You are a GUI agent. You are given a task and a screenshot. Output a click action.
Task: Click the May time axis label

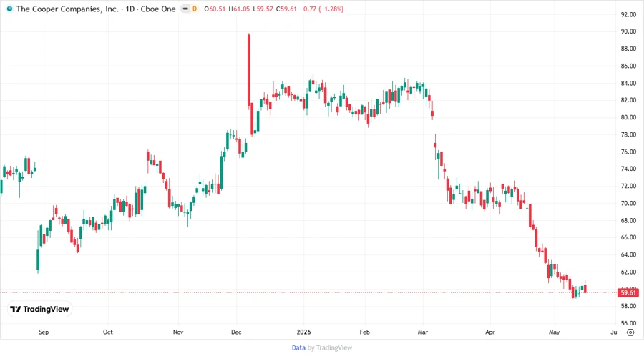pos(554,332)
